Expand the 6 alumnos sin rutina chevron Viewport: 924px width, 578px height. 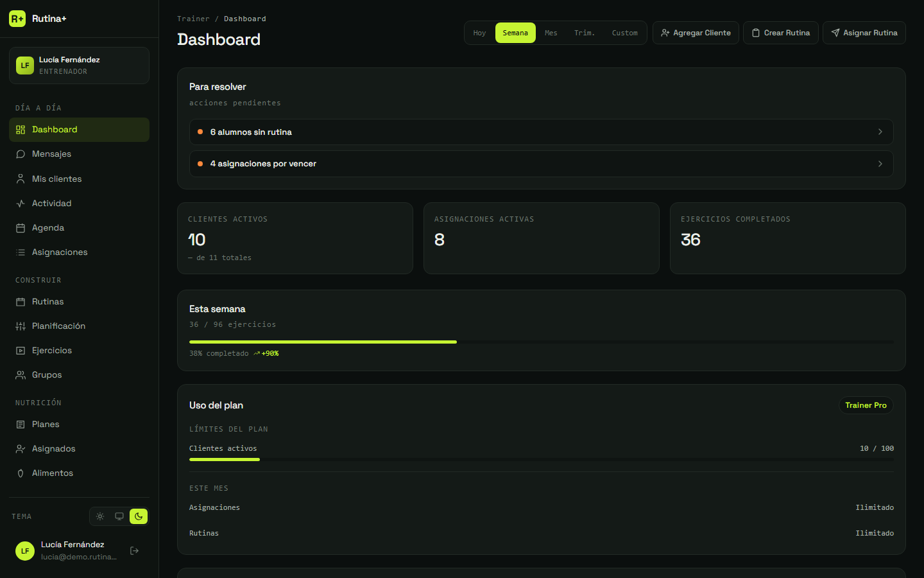[x=880, y=132]
